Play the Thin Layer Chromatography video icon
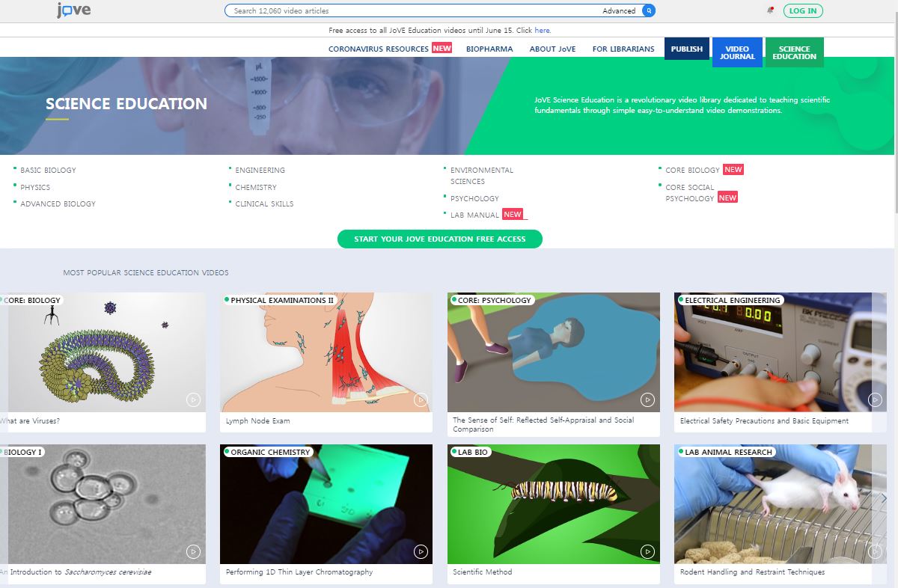Image resolution: width=898 pixels, height=588 pixels. (x=421, y=552)
